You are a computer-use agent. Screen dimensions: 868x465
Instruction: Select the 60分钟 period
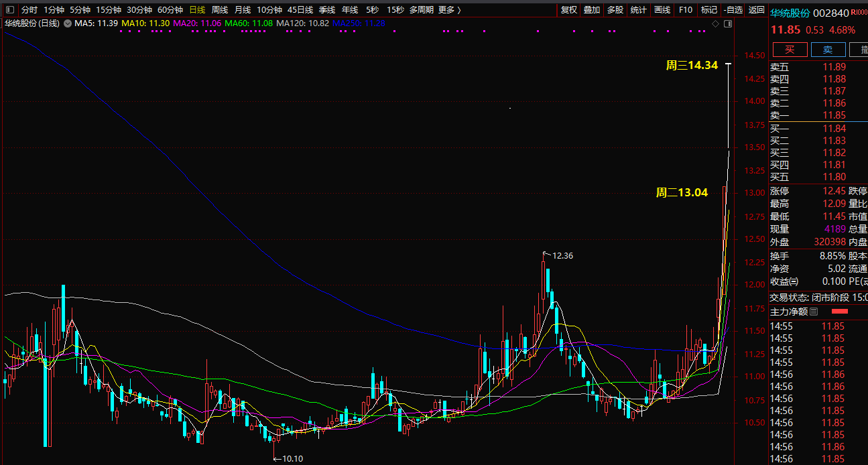click(x=170, y=10)
